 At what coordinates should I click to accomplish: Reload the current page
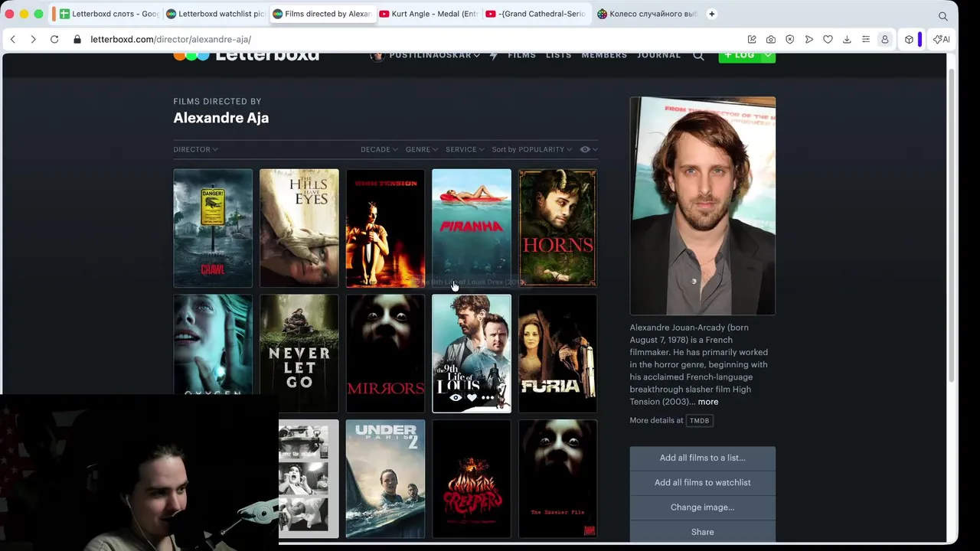coord(54,39)
